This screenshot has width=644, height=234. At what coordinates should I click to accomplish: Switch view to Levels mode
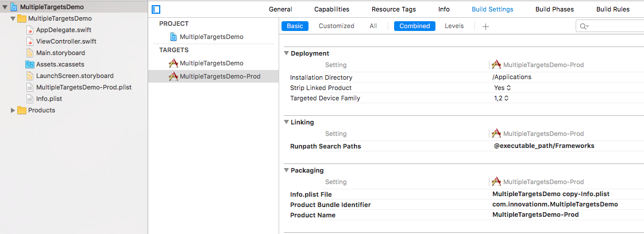(454, 26)
